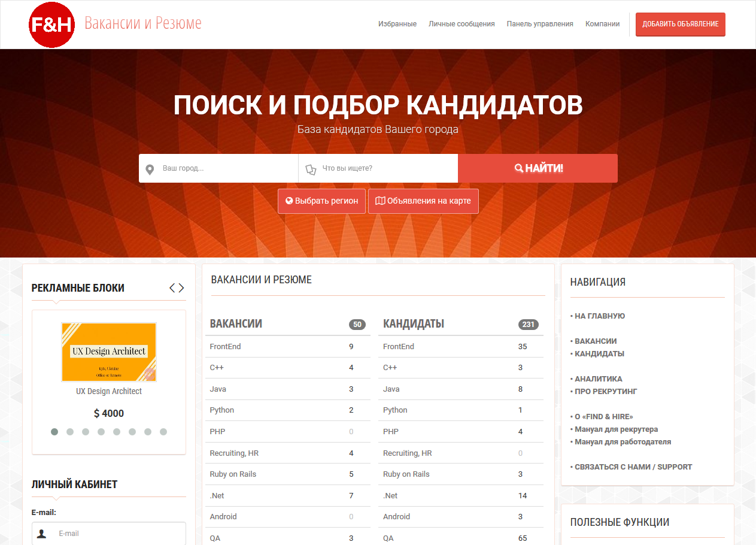
Task: Open Панель управления in the top menu
Action: (539, 24)
